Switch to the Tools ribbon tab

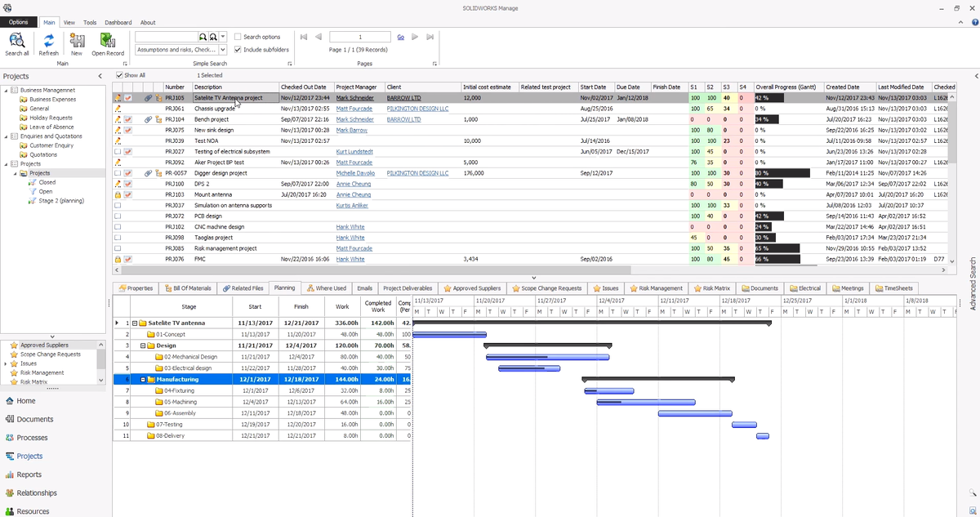tap(90, 22)
